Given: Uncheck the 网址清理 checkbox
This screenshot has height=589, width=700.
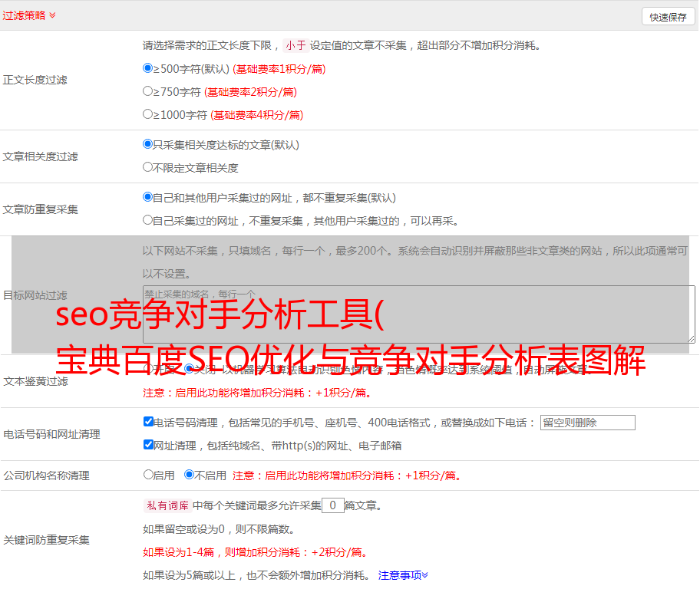Looking at the screenshot, I should point(148,445).
